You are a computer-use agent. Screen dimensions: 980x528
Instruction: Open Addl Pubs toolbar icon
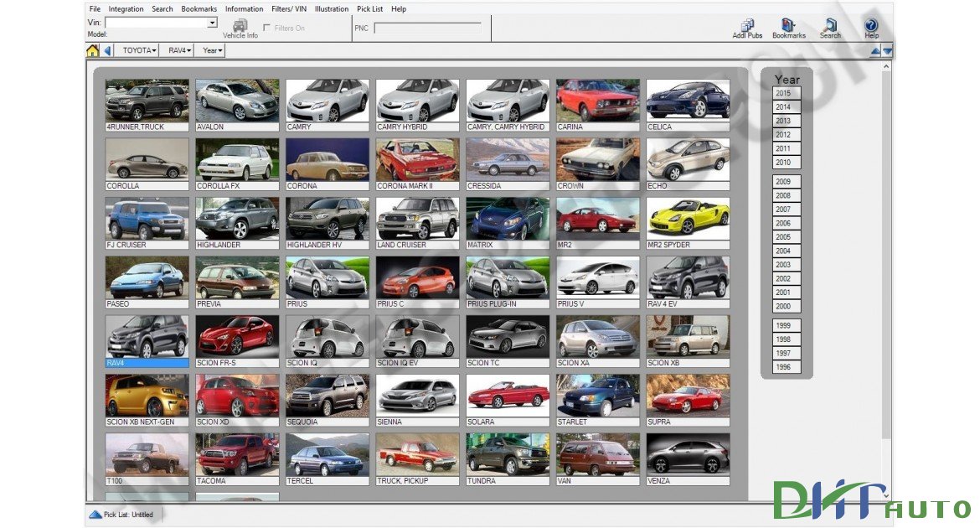pos(747,28)
